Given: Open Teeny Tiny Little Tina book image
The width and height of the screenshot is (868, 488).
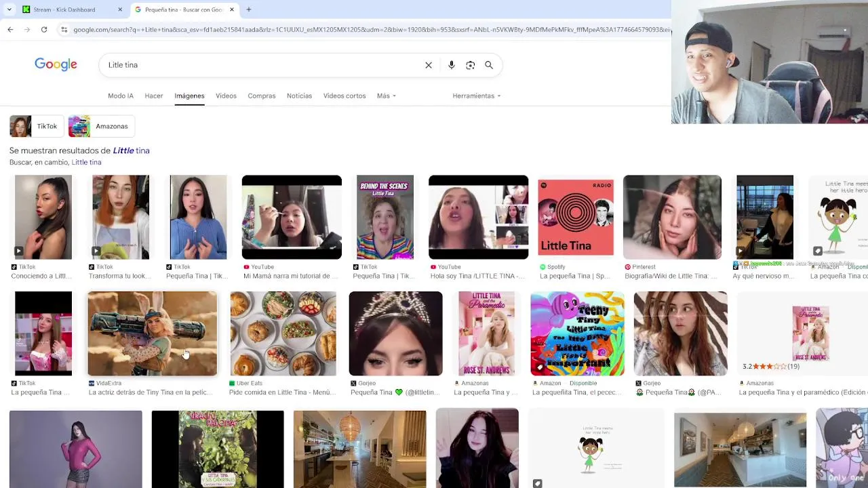Looking at the screenshot, I should coord(577,333).
